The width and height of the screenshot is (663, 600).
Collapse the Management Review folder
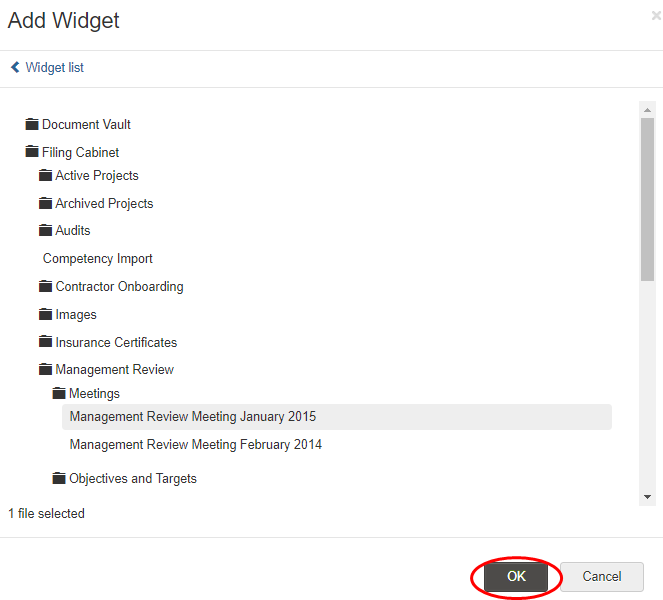pos(45,370)
